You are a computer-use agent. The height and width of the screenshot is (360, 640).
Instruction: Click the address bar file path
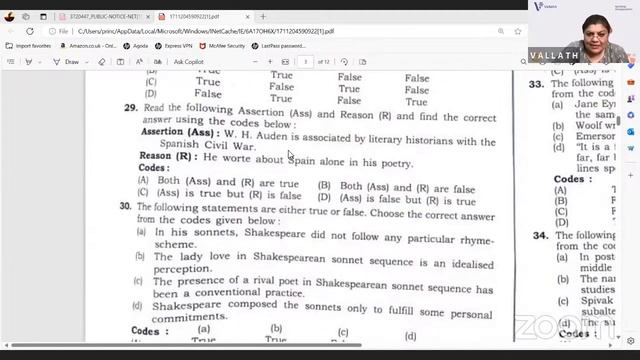click(206, 31)
